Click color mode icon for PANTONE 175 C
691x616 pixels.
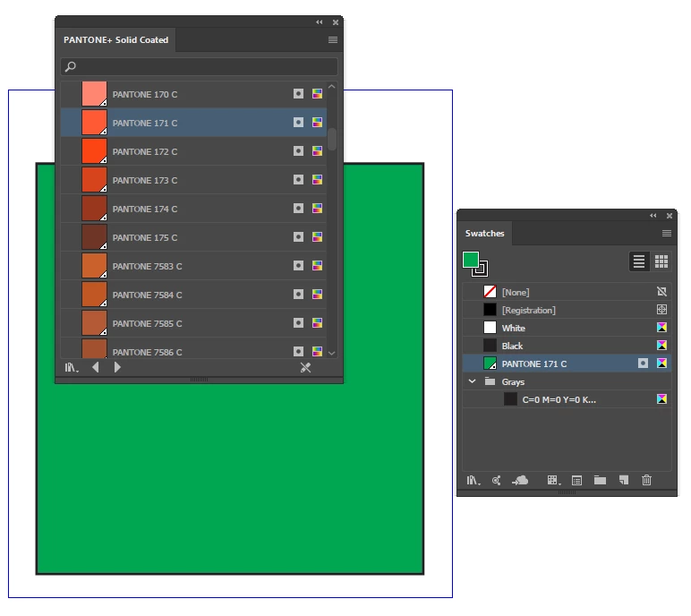pos(317,236)
